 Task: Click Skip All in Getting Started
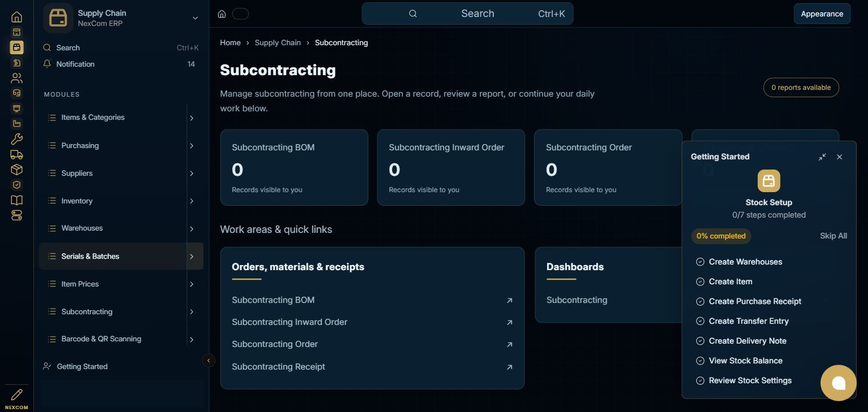click(834, 236)
